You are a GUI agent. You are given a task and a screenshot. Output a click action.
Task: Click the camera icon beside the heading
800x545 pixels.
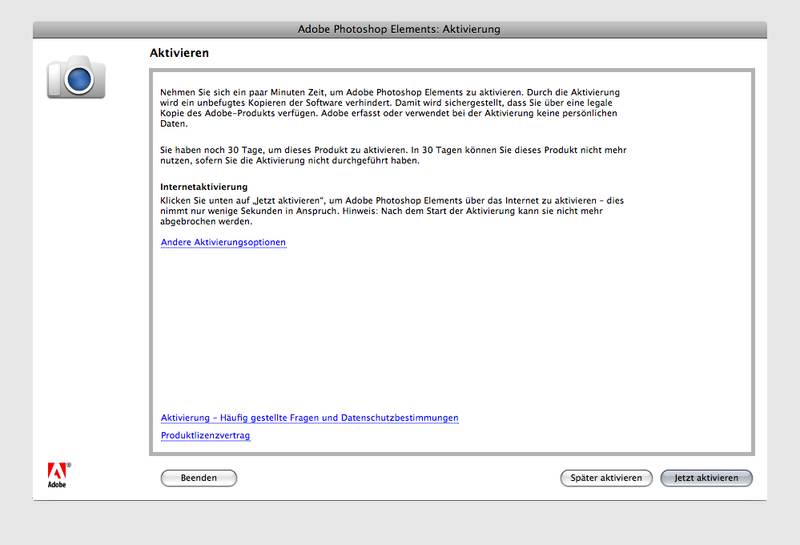[x=75, y=77]
